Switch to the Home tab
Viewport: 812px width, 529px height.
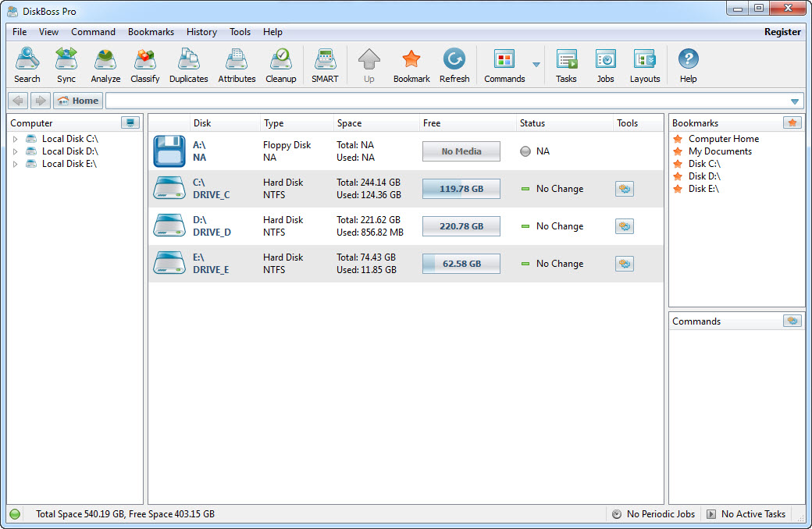pyautogui.click(x=77, y=100)
